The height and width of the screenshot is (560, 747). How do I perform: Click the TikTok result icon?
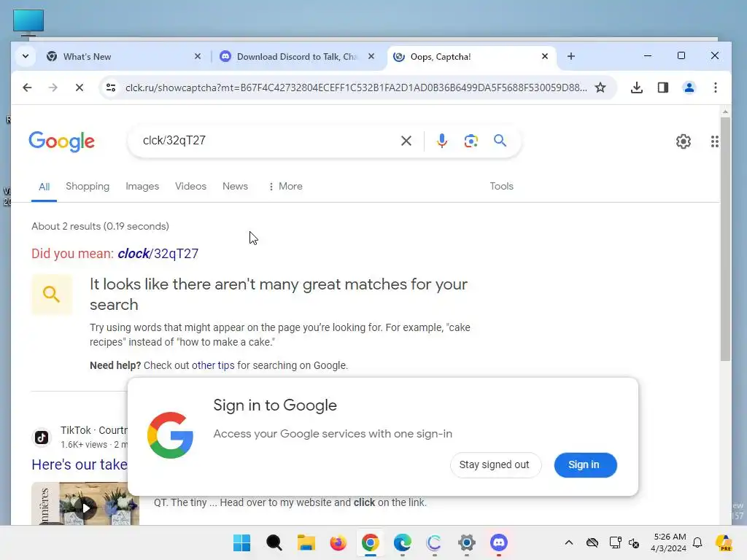click(x=42, y=437)
